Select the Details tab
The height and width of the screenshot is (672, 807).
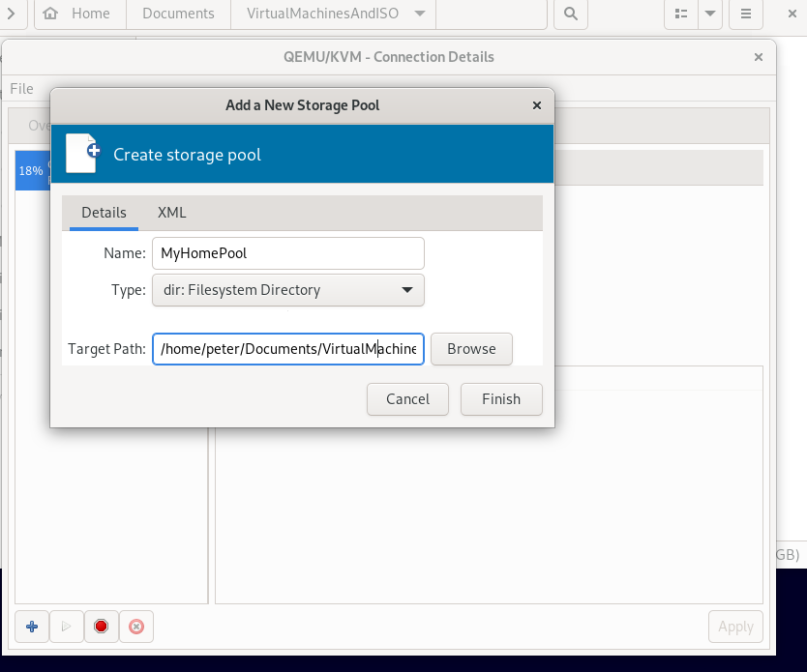coord(104,212)
